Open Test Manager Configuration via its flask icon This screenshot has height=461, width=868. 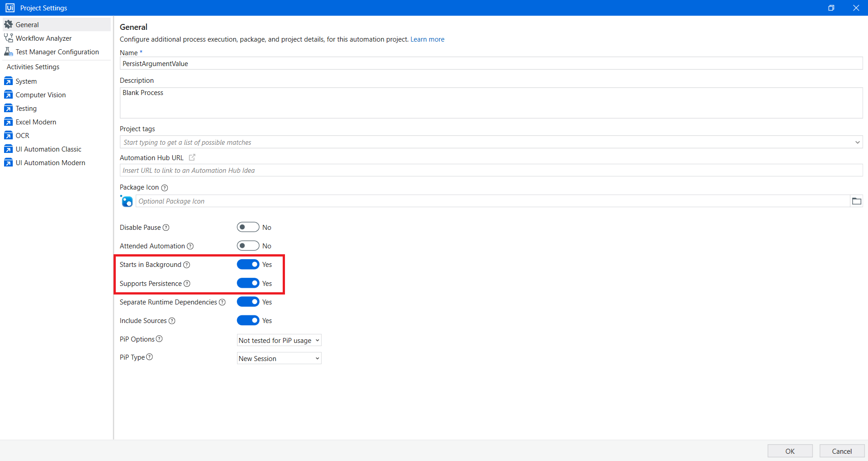click(x=8, y=52)
